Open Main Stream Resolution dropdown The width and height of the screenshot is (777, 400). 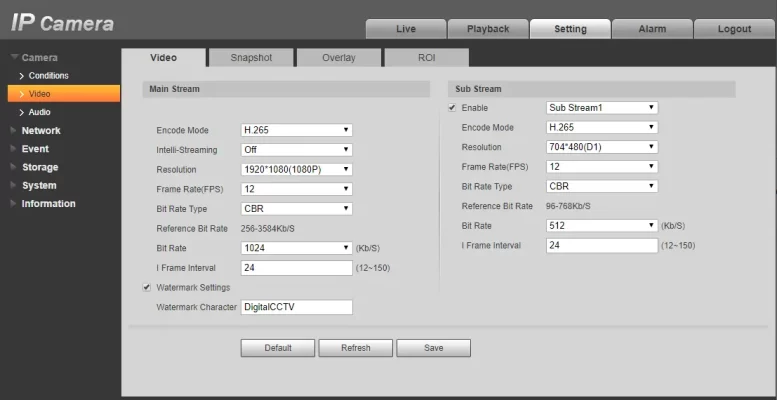click(x=296, y=170)
